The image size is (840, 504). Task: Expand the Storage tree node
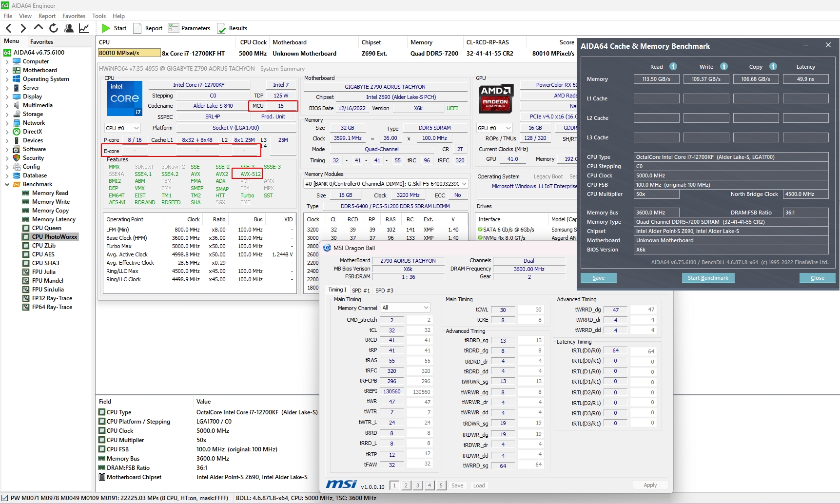(x=7, y=114)
